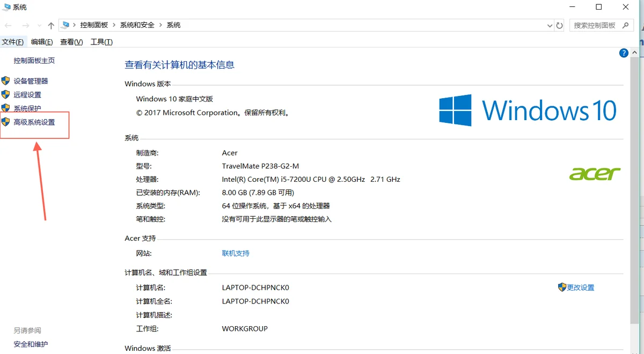This screenshot has width=644, height=354.
Task: Click the text Windows 10 家庭中文版
Action: (x=174, y=99)
